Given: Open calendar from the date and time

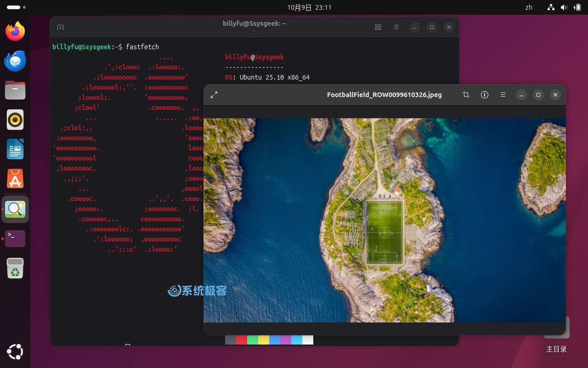Looking at the screenshot, I should (309, 7).
